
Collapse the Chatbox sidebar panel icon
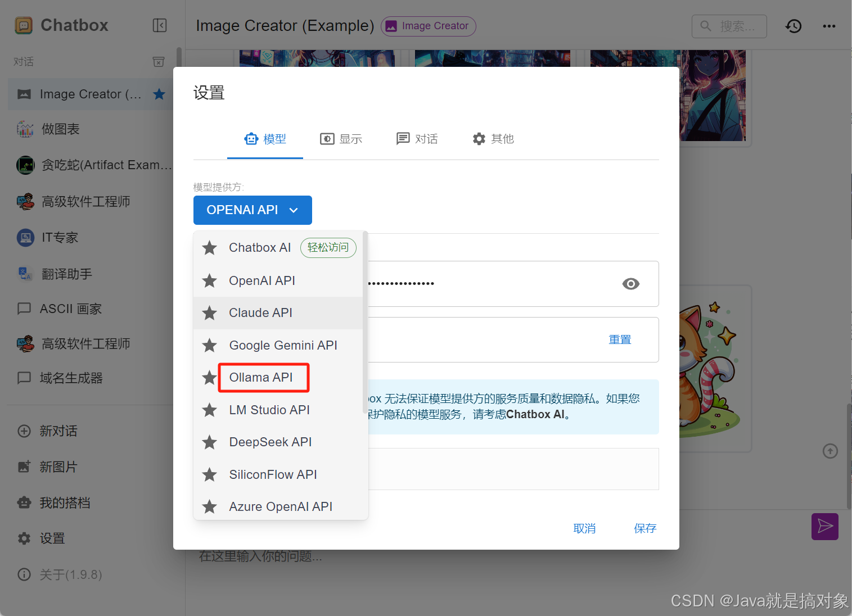point(160,25)
